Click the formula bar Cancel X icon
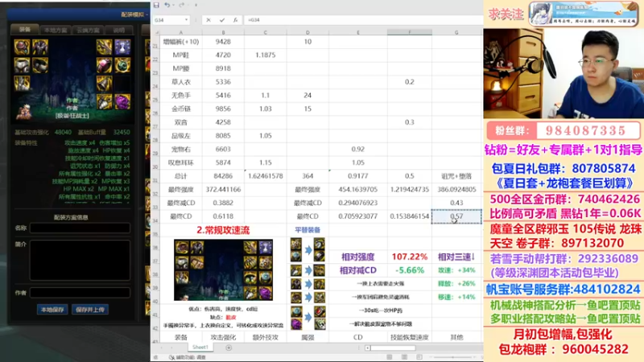Viewport: 644px width, 362px height. pyautogui.click(x=208, y=19)
